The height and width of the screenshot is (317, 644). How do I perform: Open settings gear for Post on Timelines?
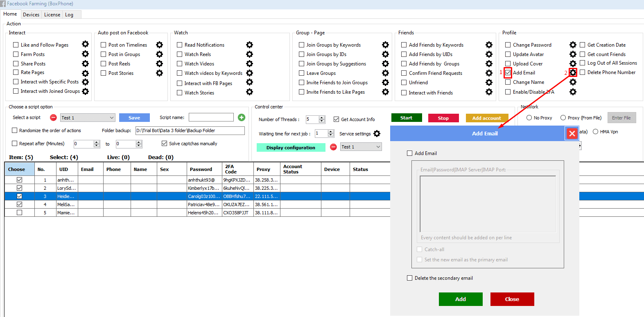[x=159, y=45]
